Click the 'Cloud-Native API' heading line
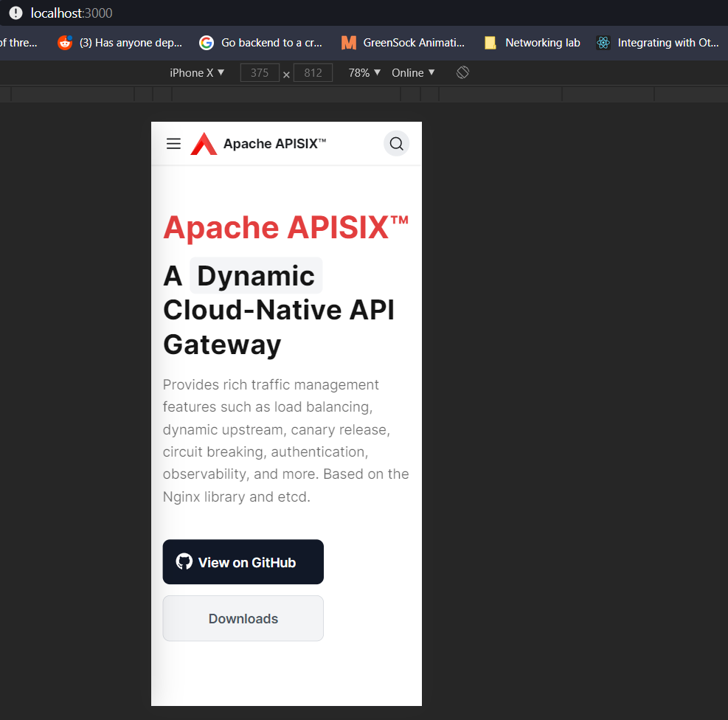 point(279,310)
